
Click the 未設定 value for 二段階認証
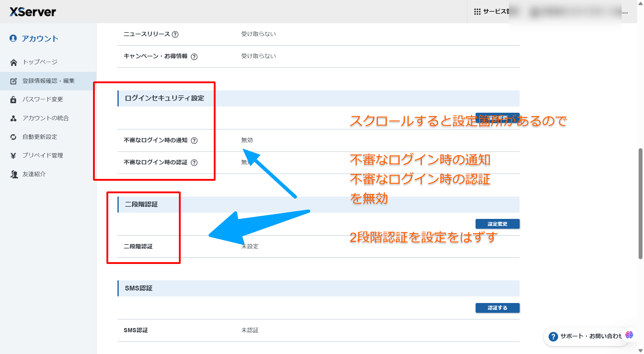point(250,246)
